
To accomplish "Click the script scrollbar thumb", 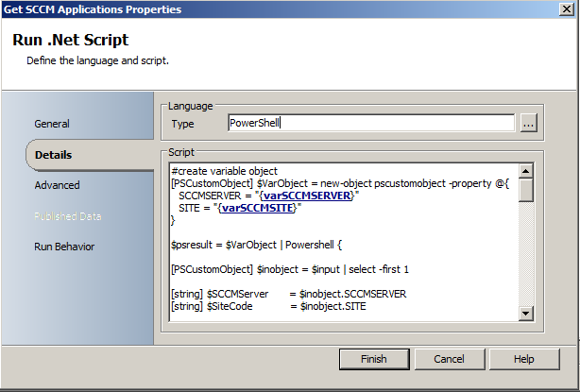I will (525, 189).
